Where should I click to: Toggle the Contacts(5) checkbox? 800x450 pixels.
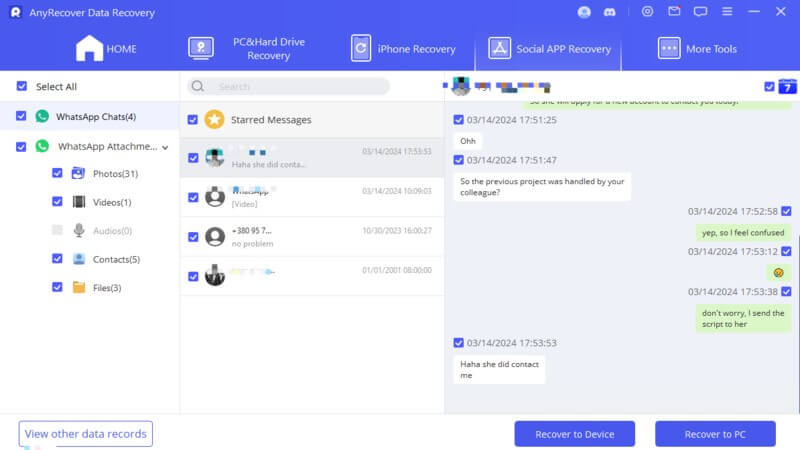57,259
